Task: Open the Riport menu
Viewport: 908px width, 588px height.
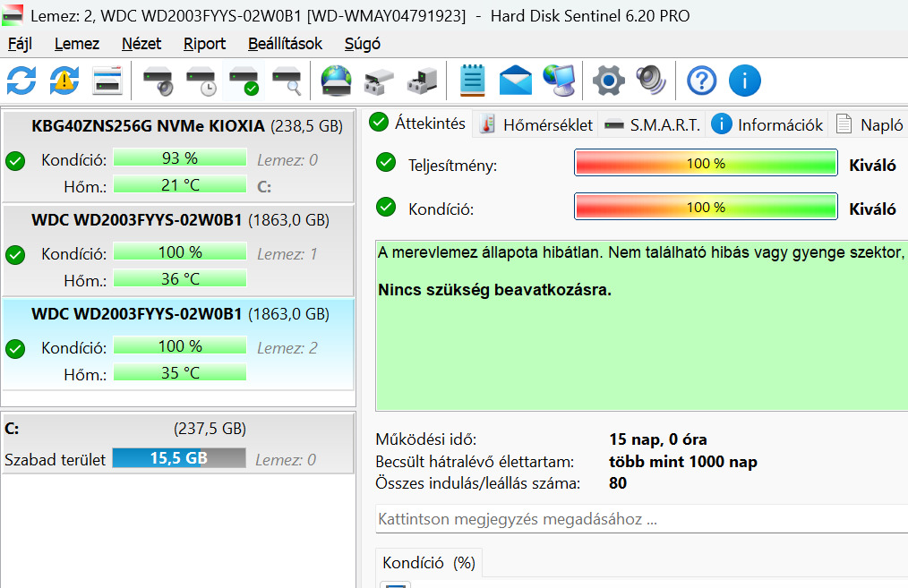Action: pyautogui.click(x=204, y=44)
